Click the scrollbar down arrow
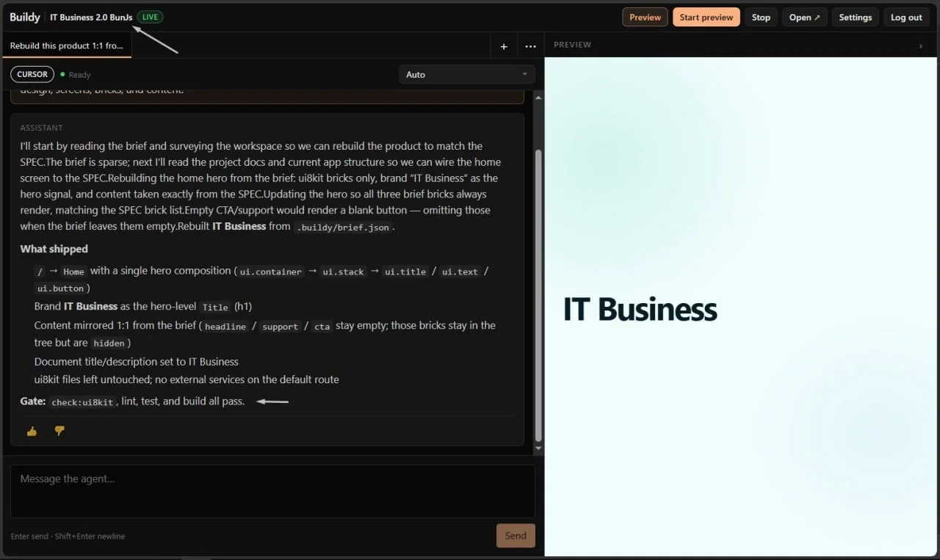 point(538,448)
